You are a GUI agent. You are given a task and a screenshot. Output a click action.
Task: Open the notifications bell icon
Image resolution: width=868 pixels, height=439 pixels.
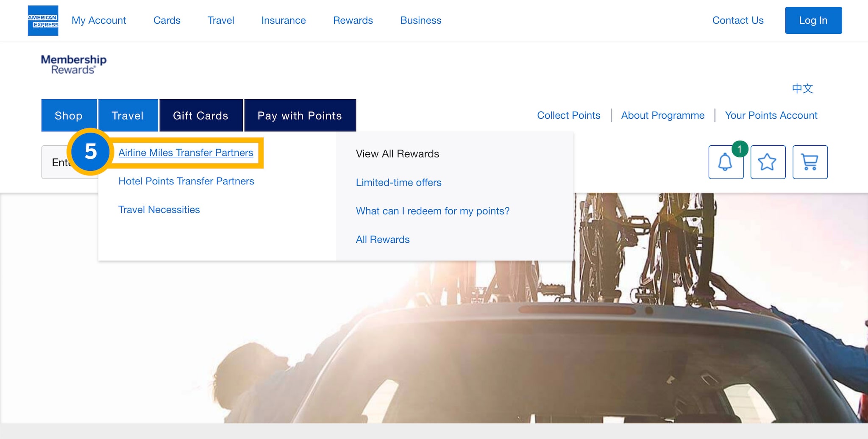pos(725,162)
